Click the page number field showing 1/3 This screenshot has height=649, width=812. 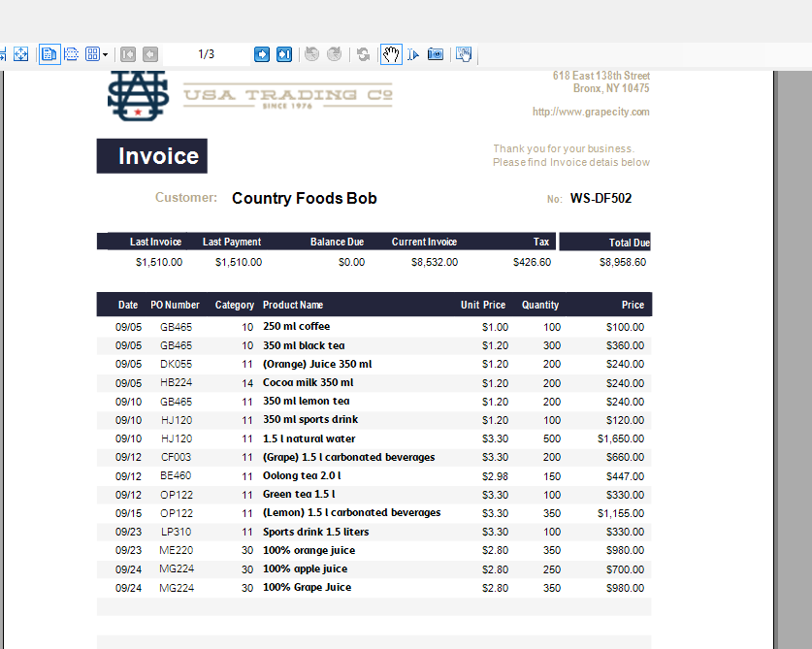206,54
